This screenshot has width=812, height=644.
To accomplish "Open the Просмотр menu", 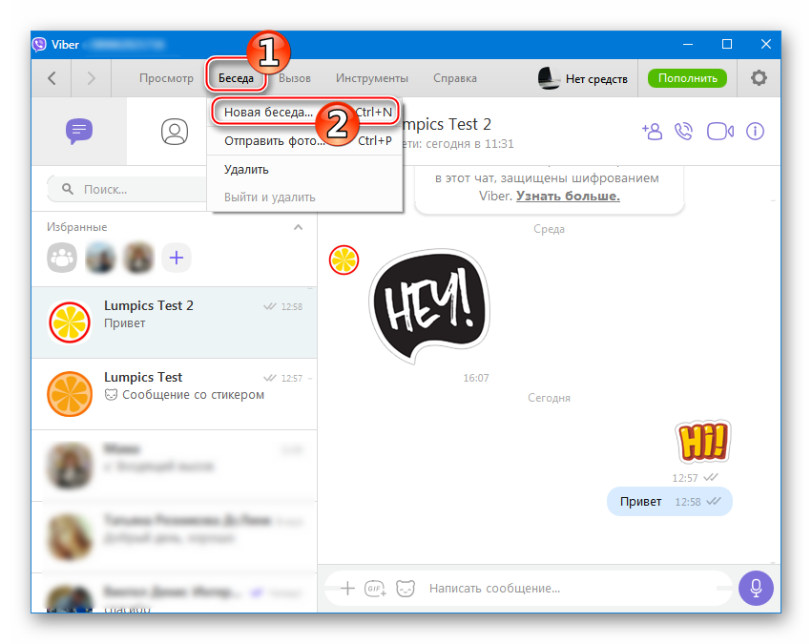I will tap(166, 78).
